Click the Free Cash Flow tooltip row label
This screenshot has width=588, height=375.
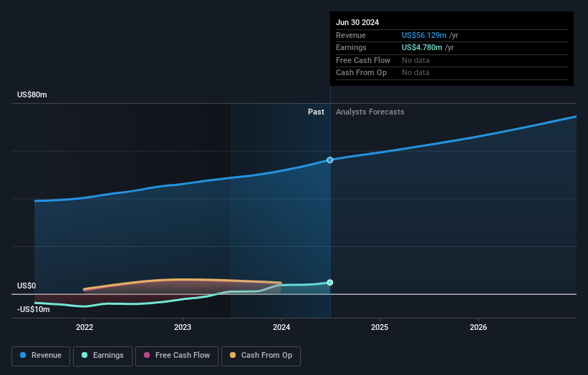coord(363,60)
